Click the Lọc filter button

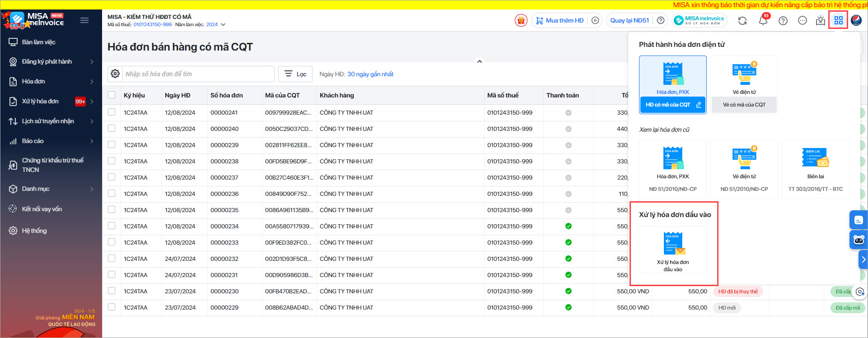pyautogui.click(x=296, y=74)
